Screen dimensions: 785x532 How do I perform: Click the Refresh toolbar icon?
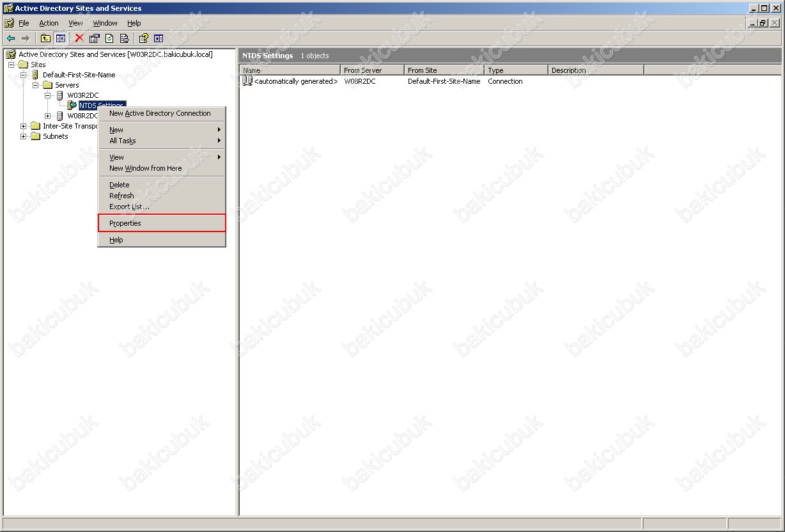pos(109,38)
